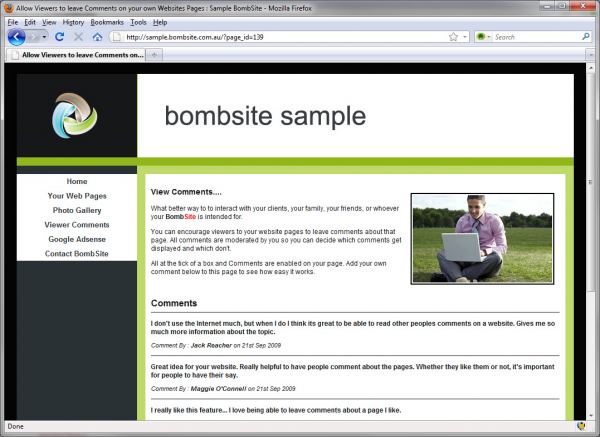Click the scrollbar up arrow

coord(591,68)
